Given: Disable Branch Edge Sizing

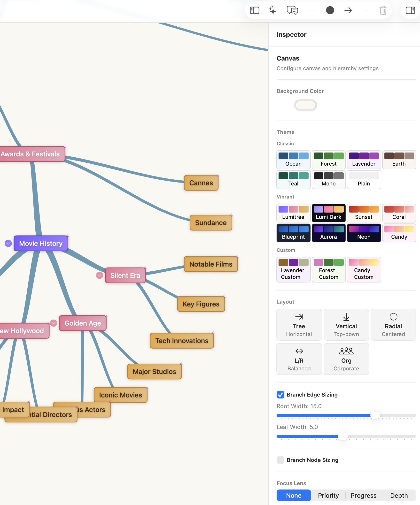Looking at the screenshot, I should click(x=280, y=395).
